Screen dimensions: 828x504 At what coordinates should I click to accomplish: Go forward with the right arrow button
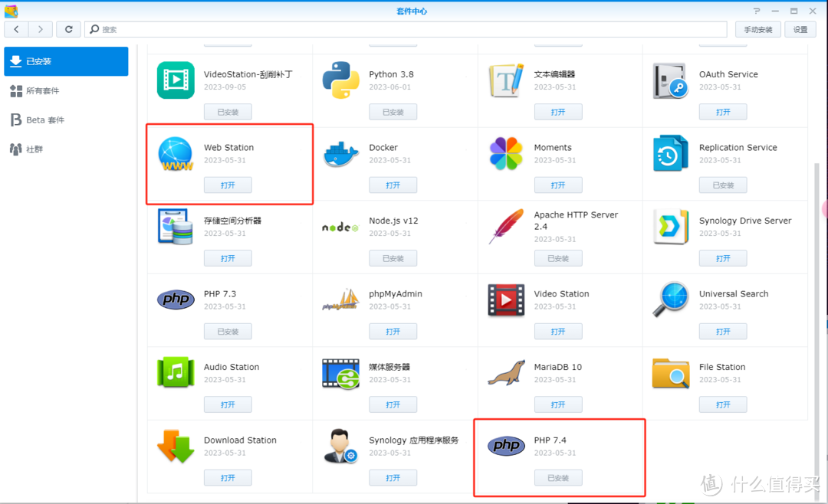point(40,29)
